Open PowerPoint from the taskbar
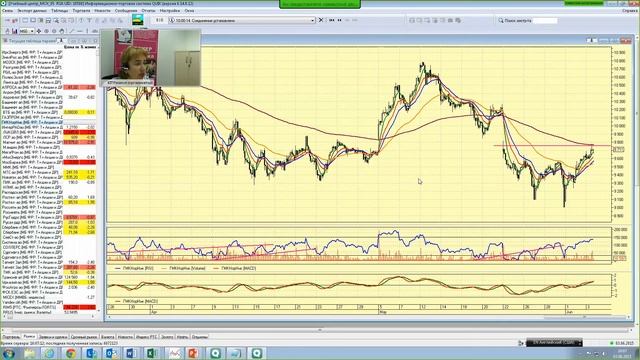The width and height of the screenshot is (640, 360). click(193, 353)
